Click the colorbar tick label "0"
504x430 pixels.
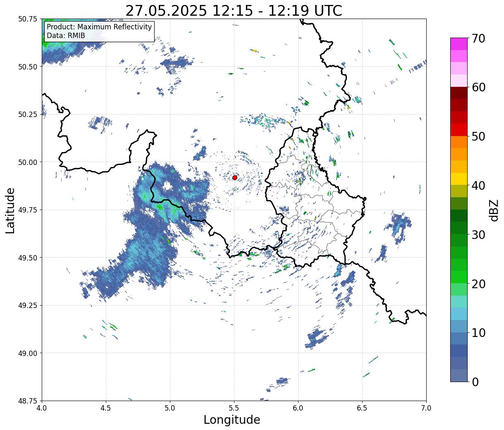[x=475, y=382]
